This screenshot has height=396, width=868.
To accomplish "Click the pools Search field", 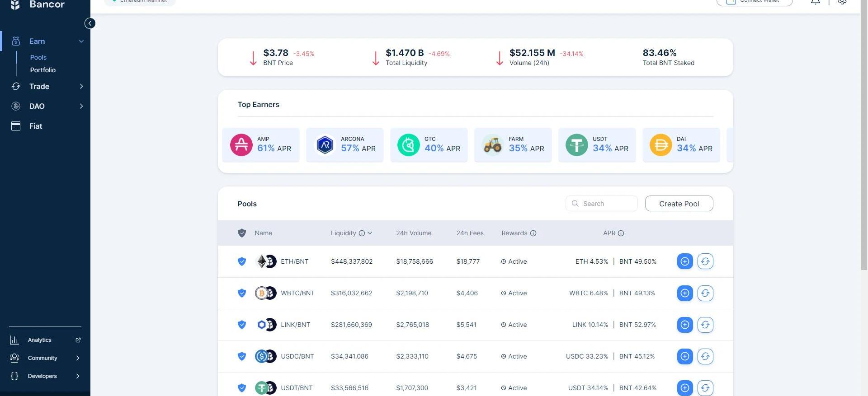I will (602, 204).
